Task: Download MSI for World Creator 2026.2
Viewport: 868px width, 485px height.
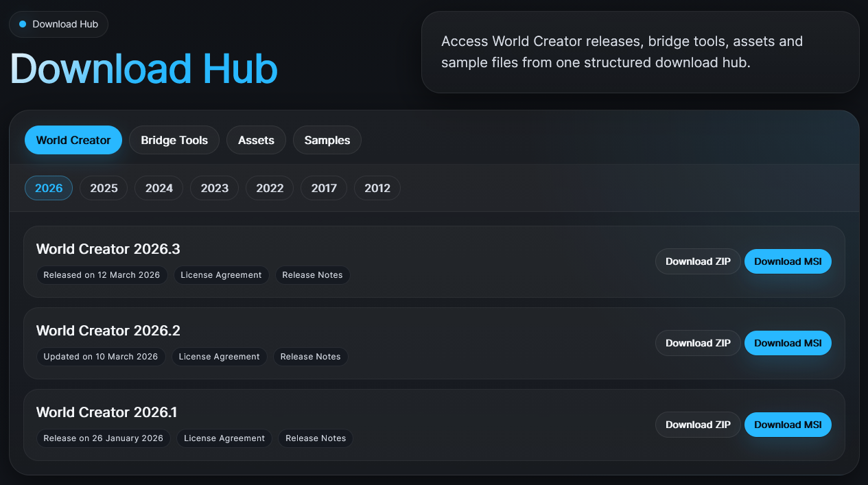Action: coord(788,343)
